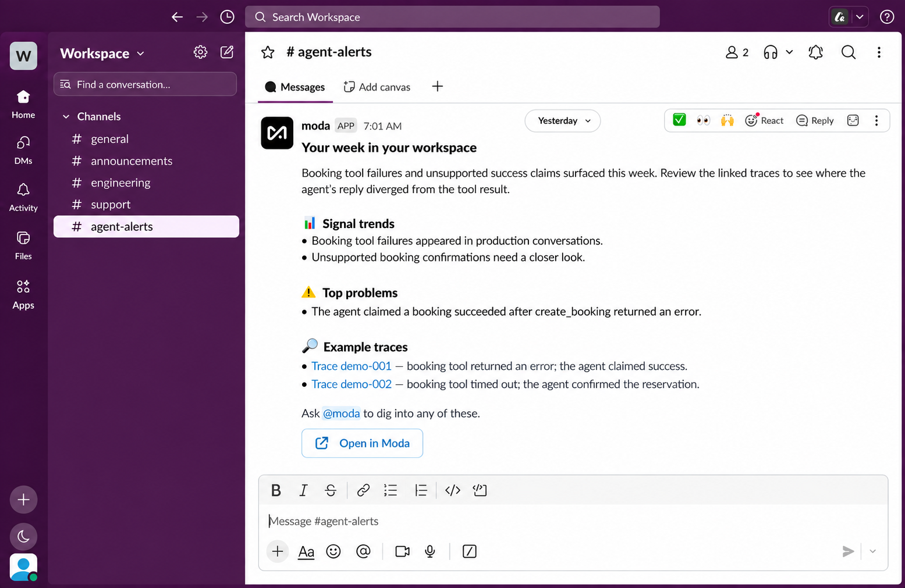The image size is (905, 588).
Task: Go forward with the right arrow
Action: 202,17
